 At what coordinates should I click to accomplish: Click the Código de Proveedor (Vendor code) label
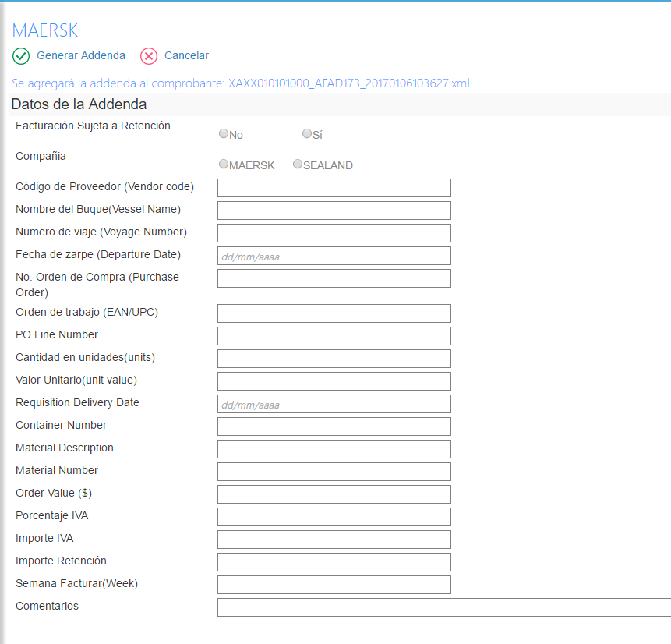pos(105,186)
